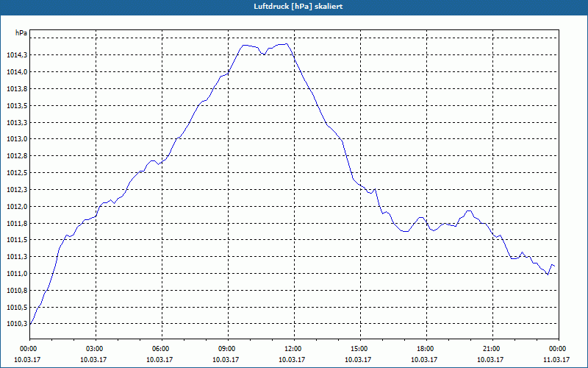Click the 1010,3 axis value
588x368 pixels.
click(x=17, y=324)
